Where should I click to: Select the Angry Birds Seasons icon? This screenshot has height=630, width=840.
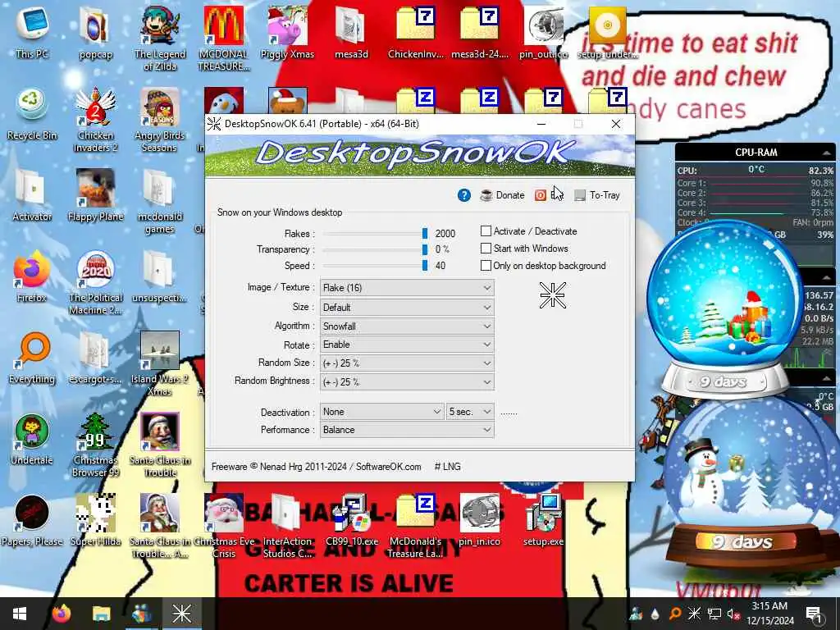coord(159,120)
